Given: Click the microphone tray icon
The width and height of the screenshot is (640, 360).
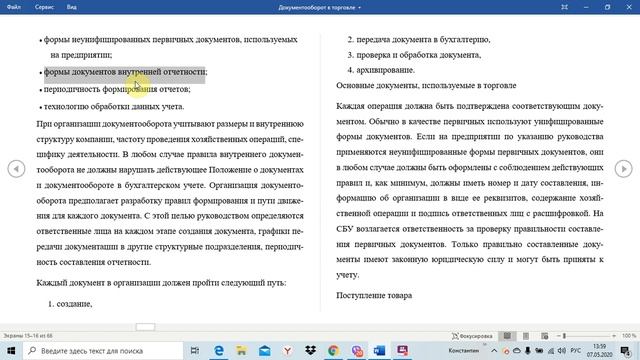Looking at the screenshot, I should [528, 351].
